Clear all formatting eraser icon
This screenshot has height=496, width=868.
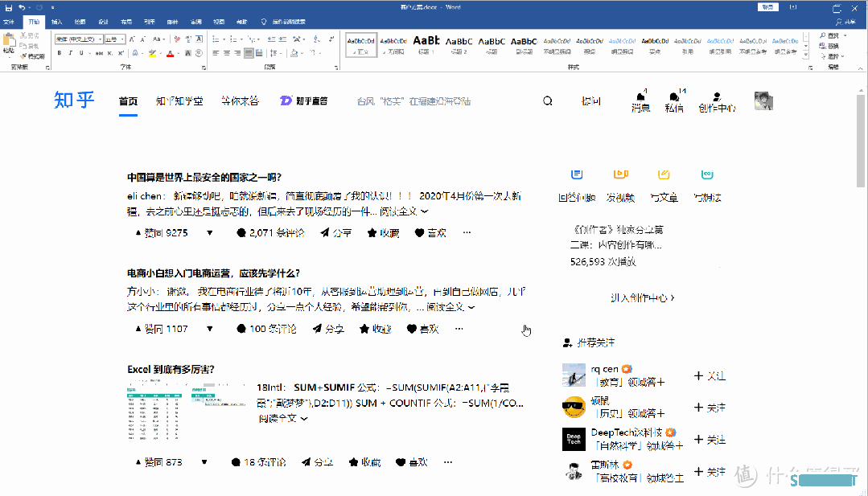pyautogui.click(x=177, y=39)
